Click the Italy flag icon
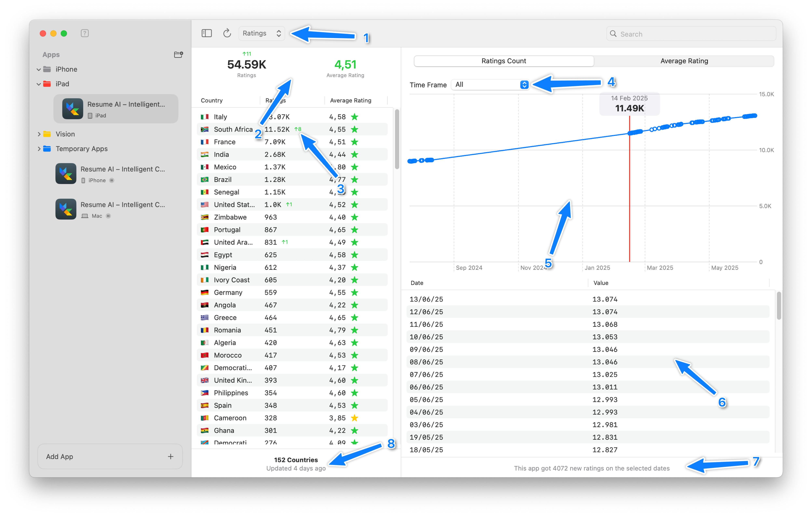Viewport: 812px width, 516px height. click(204, 117)
